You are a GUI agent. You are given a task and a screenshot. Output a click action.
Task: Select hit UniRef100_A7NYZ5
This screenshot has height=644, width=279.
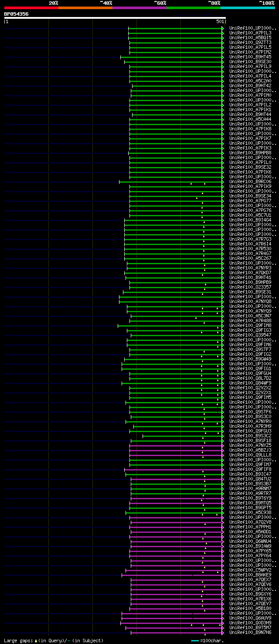(250, 445)
